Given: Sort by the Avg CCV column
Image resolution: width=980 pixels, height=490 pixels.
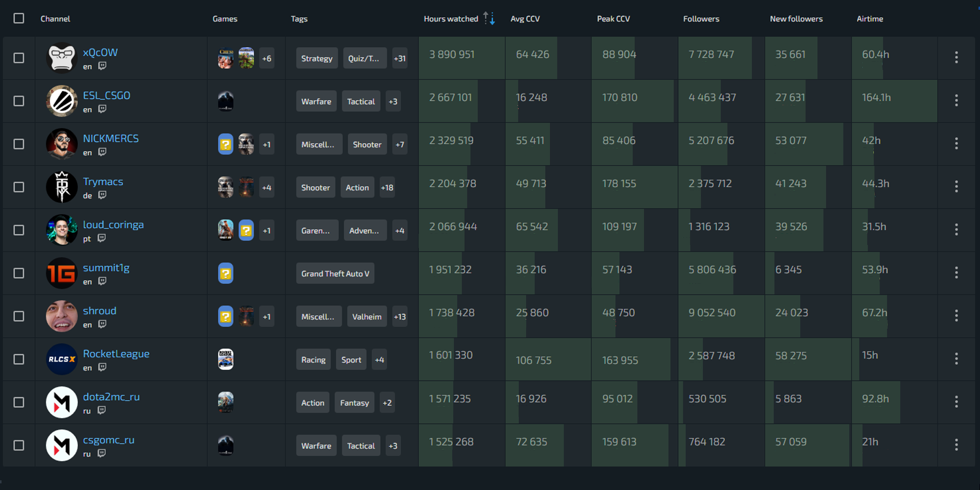Looking at the screenshot, I should pos(525,18).
